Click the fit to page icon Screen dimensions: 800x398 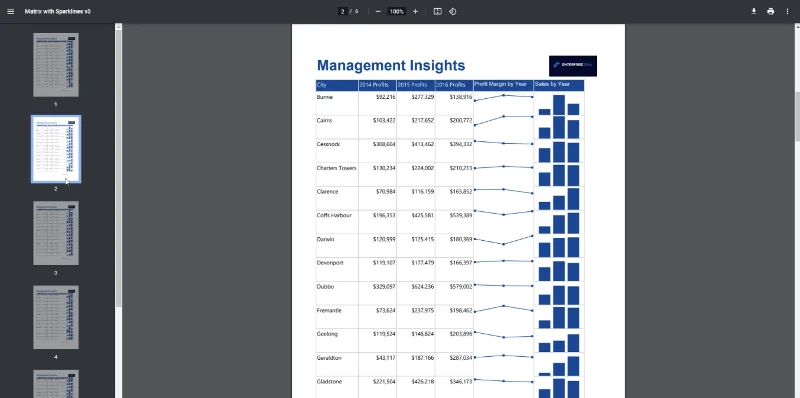coord(437,11)
